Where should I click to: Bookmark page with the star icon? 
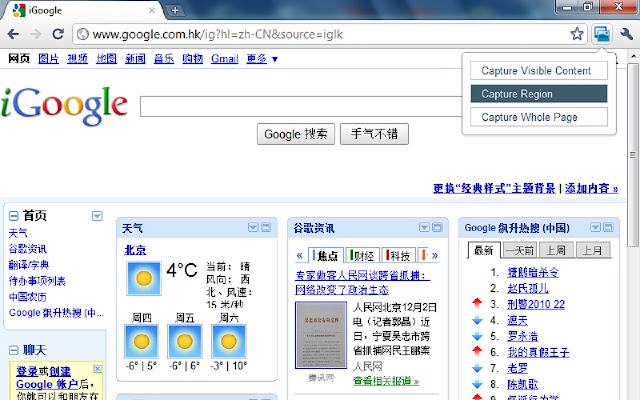click(577, 34)
